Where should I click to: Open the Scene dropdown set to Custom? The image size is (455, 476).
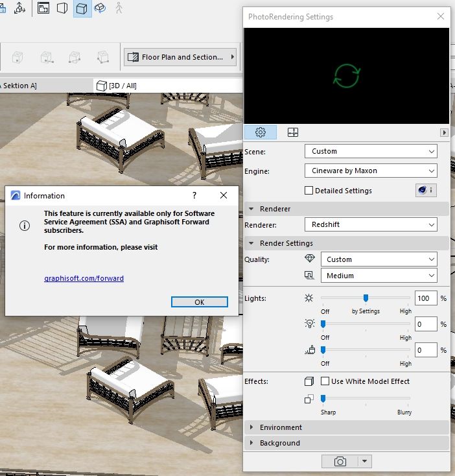pos(371,151)
